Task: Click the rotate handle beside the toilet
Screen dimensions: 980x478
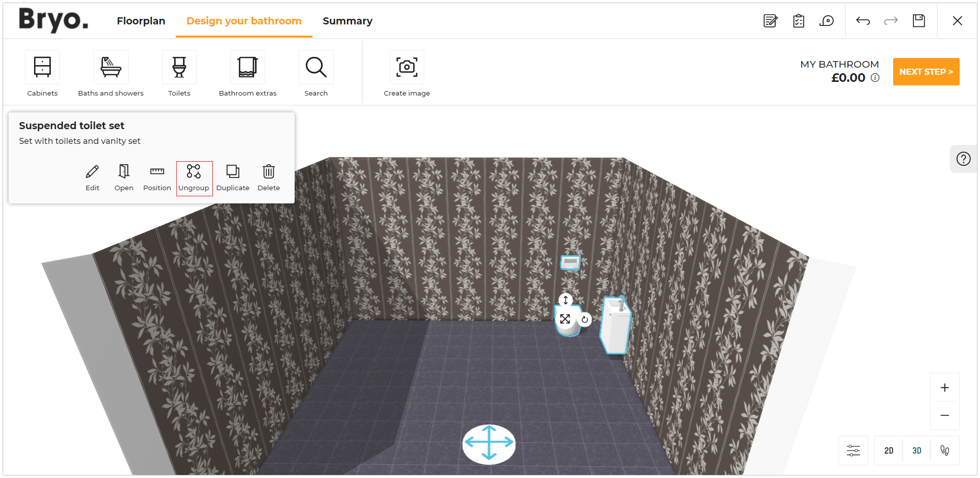Action: pyautogui.click(x=585, y=320)
